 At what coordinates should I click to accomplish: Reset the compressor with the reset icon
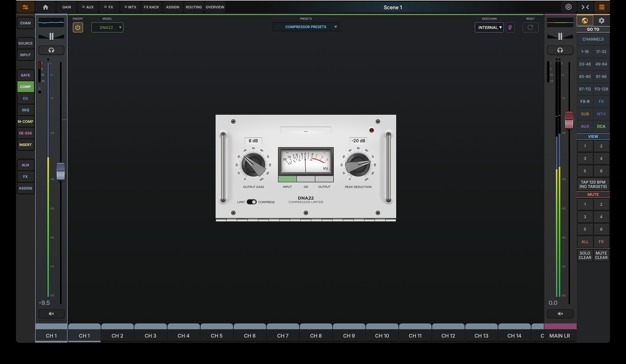pos(530,27)
